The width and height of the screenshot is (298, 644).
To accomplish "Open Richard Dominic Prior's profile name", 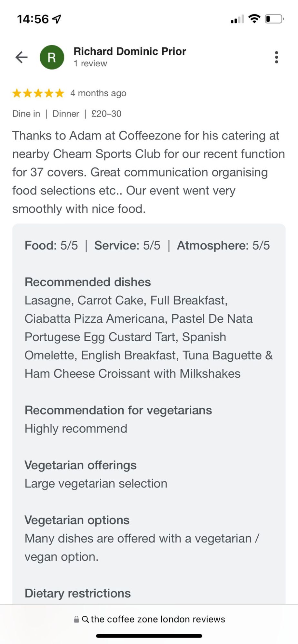I will (130, 51).
